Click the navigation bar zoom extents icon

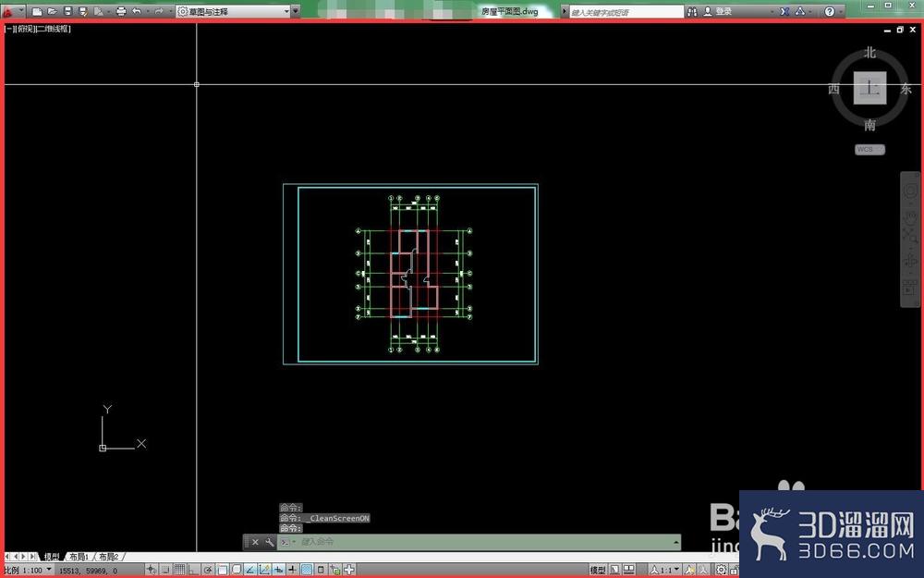click(x=910, y=236)
